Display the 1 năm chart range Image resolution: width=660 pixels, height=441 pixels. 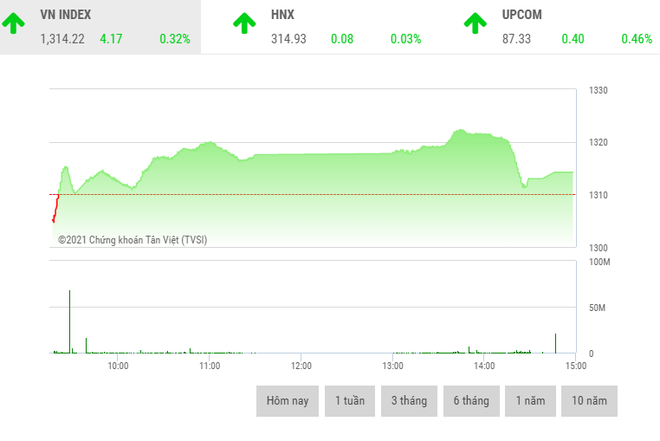[x=530, y=401]
